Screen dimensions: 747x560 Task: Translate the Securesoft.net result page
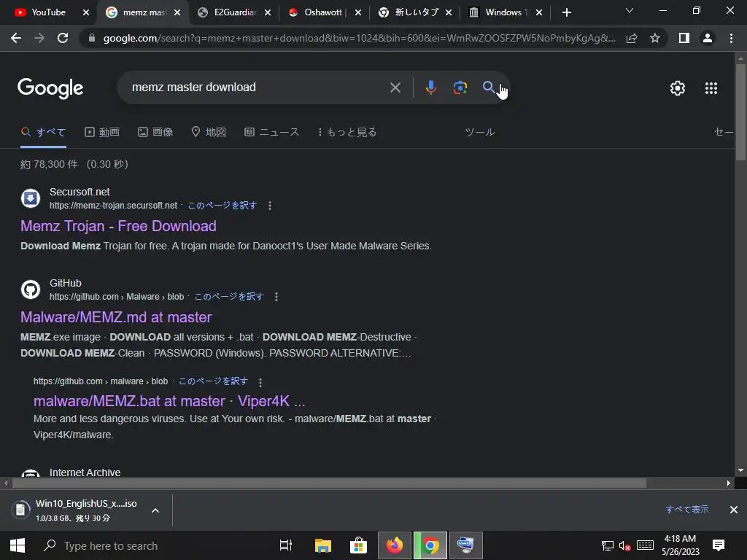[222, 206]
